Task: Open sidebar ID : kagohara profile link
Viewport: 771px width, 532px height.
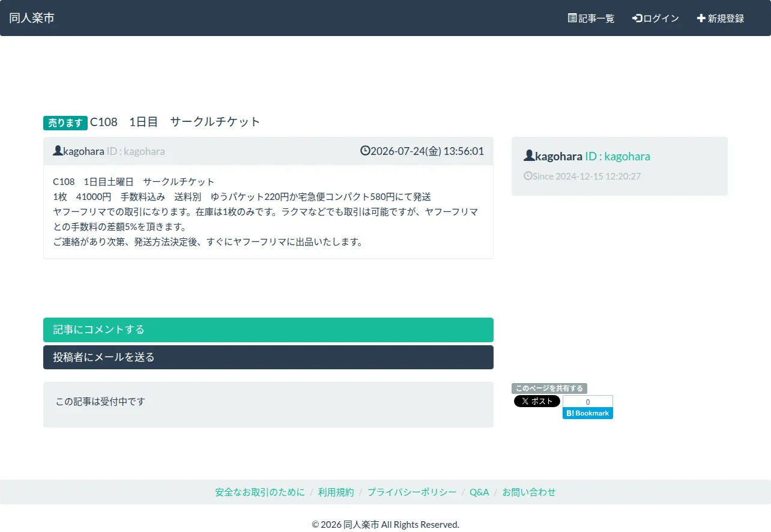Action: point(617,156)
